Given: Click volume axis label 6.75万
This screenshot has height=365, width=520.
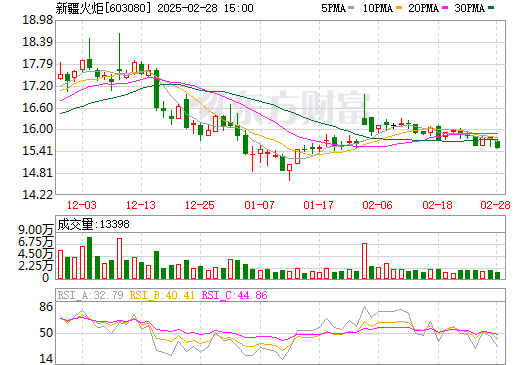Looking at the screenshot, I should (36, 242).
